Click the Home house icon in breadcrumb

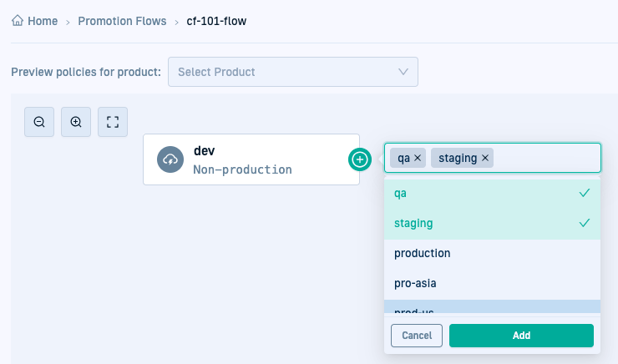tap(18, 21)
